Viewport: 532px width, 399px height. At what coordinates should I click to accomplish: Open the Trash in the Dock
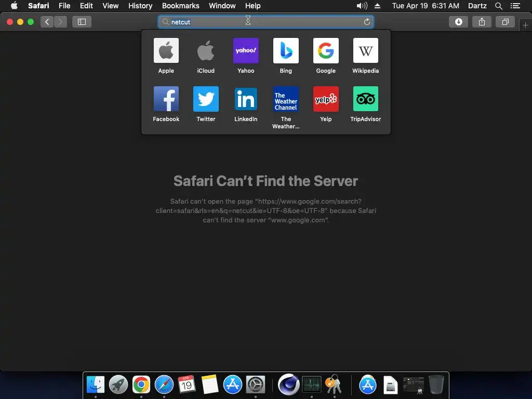click(436, 384)
